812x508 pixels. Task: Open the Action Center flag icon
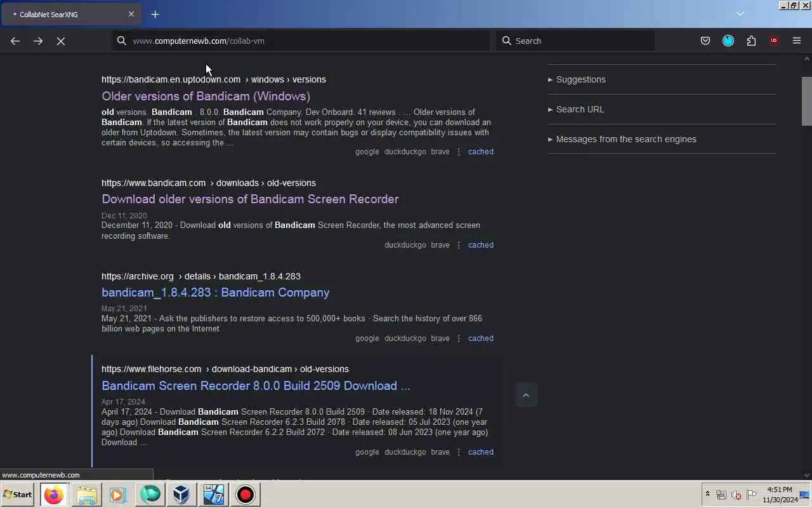(752, 495)
